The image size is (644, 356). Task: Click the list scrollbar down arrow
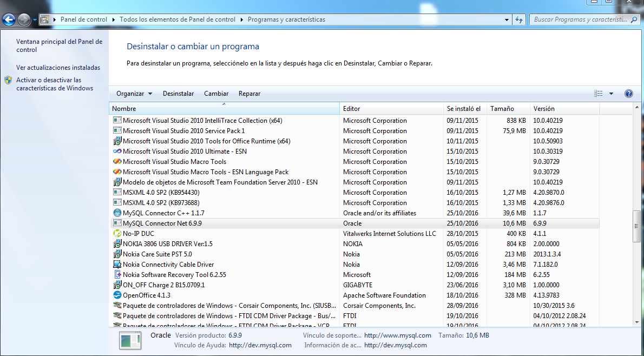pos(636,322)
